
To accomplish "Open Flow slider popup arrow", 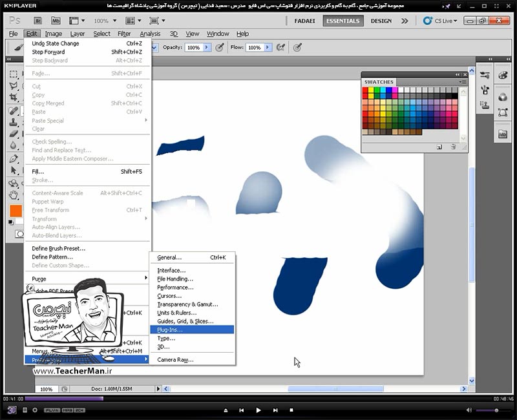I will point(268,47).
